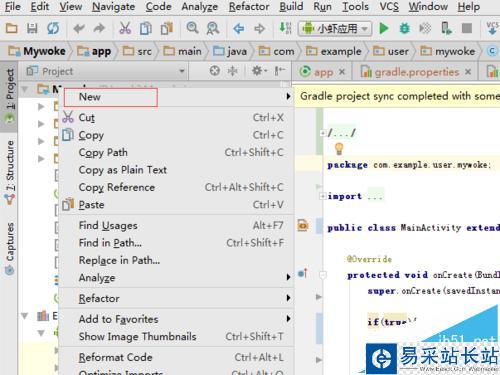This screenshot has height=375, width=500.
Task: Click the Undo arrow icon
Action: pos(79,29)
